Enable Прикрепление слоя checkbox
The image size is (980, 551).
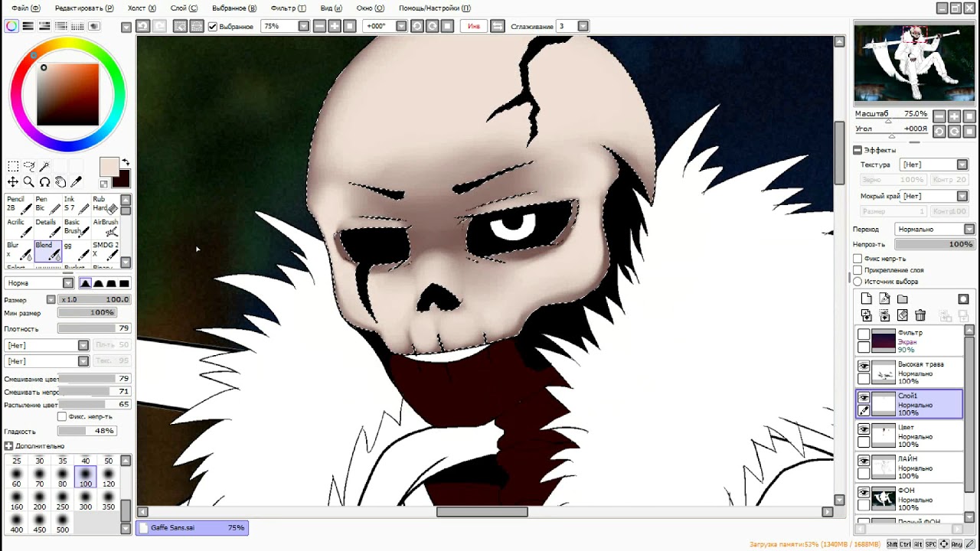[x=857, y=270]
